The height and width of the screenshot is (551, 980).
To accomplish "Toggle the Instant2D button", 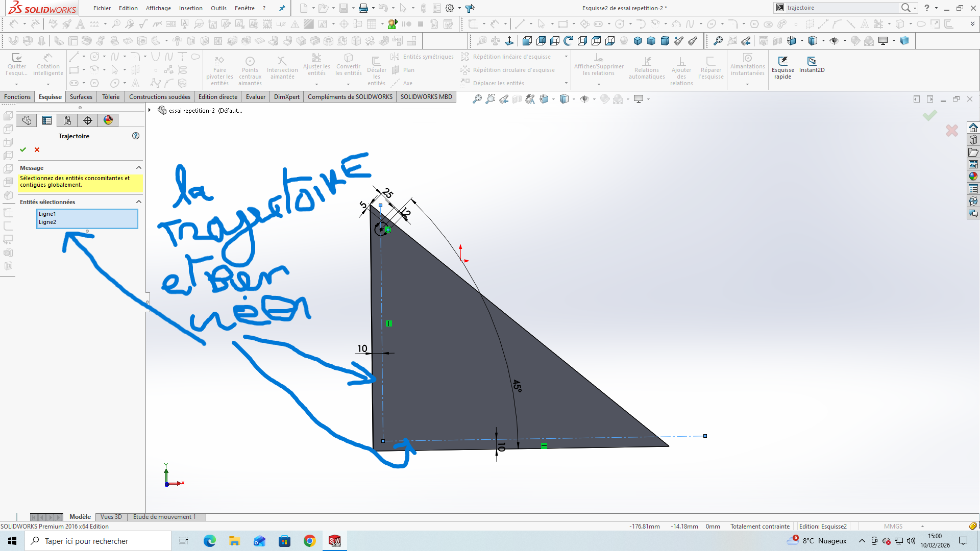I will click(812, 65).
